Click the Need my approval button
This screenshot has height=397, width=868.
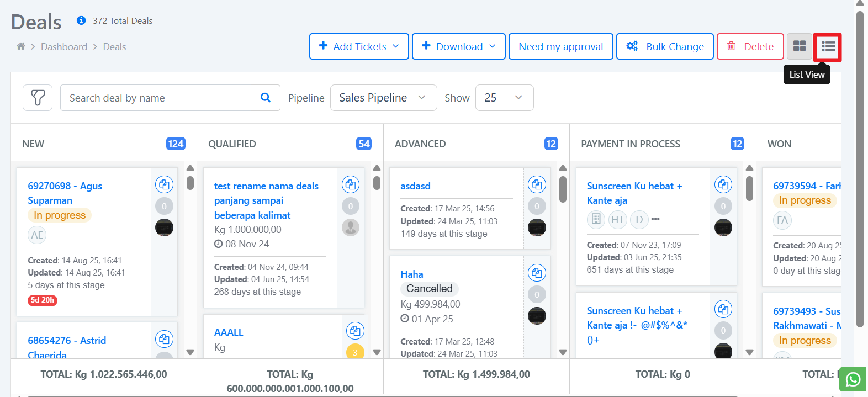pyautogui.click(x=560, y=46)
